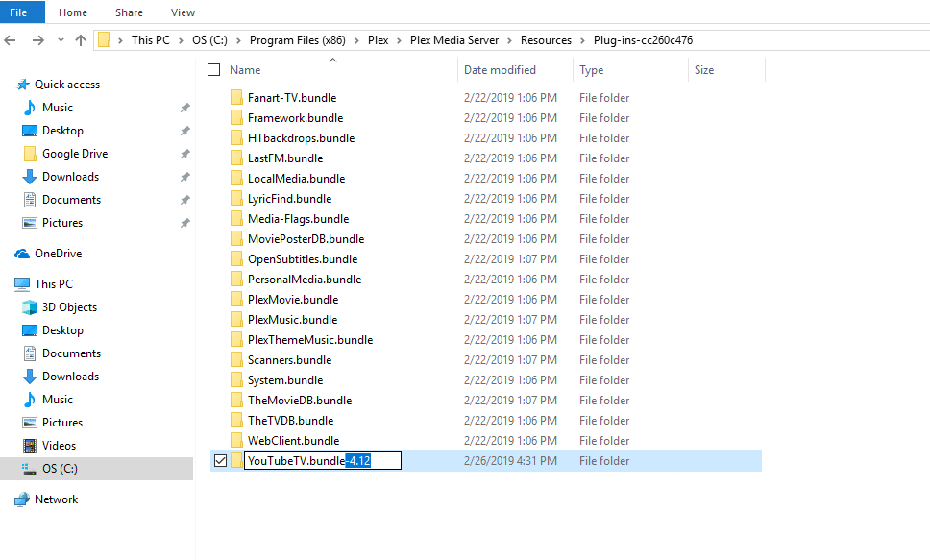Click the OneDrive cloud icon
The width and height of the screenshot is (930, 560).
click(22, 254)
